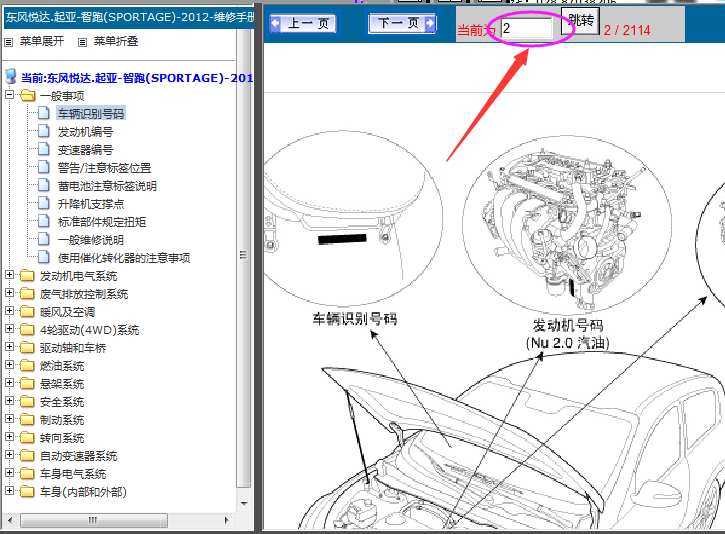Click the folder icon of 废气排放控制系统
The height and width of the screenshot is (534, 725).
click(x=27, y=294)
